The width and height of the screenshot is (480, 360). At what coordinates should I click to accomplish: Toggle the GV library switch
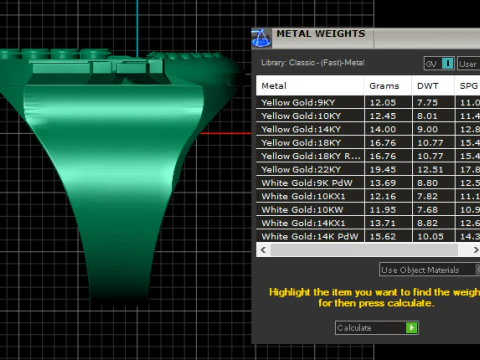point(439,63)
